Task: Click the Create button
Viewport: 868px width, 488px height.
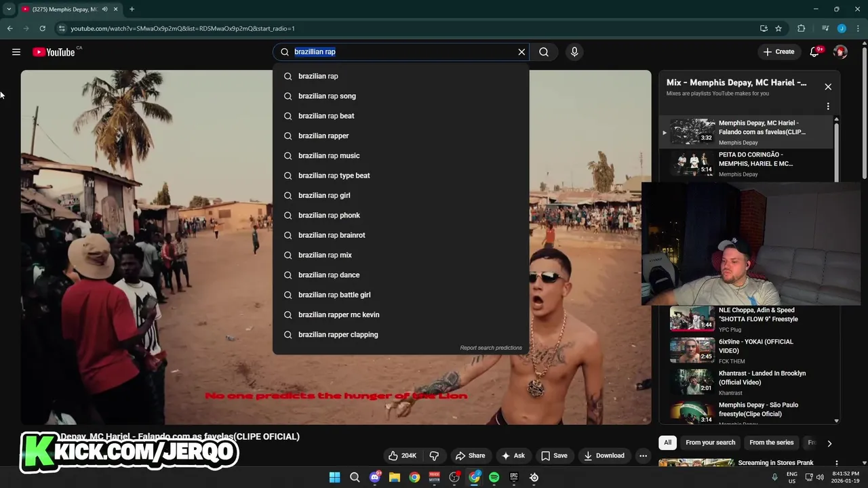Action: click(x=778, y=52)
